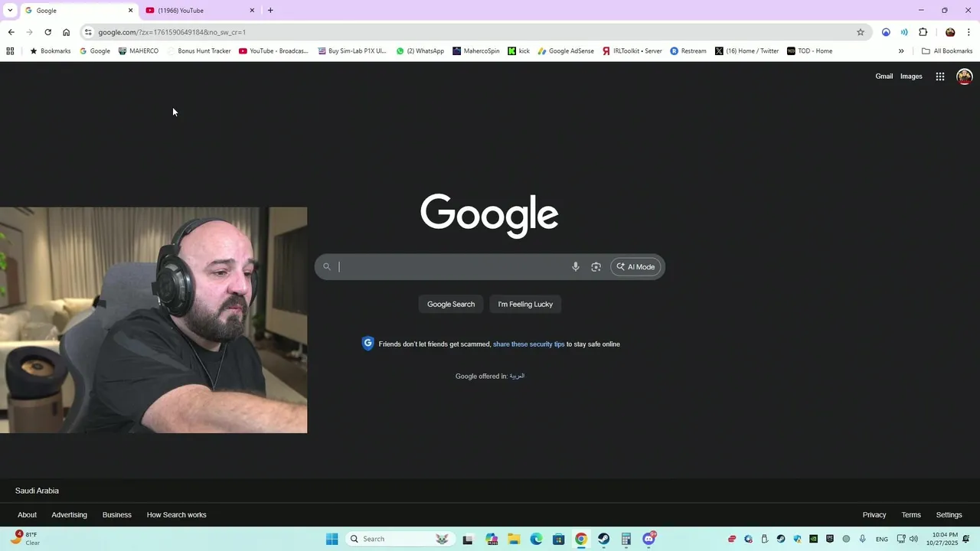The image size is (980, 551).
Task: Open the Privacy footer link
Action: click(x=874, y=515)
